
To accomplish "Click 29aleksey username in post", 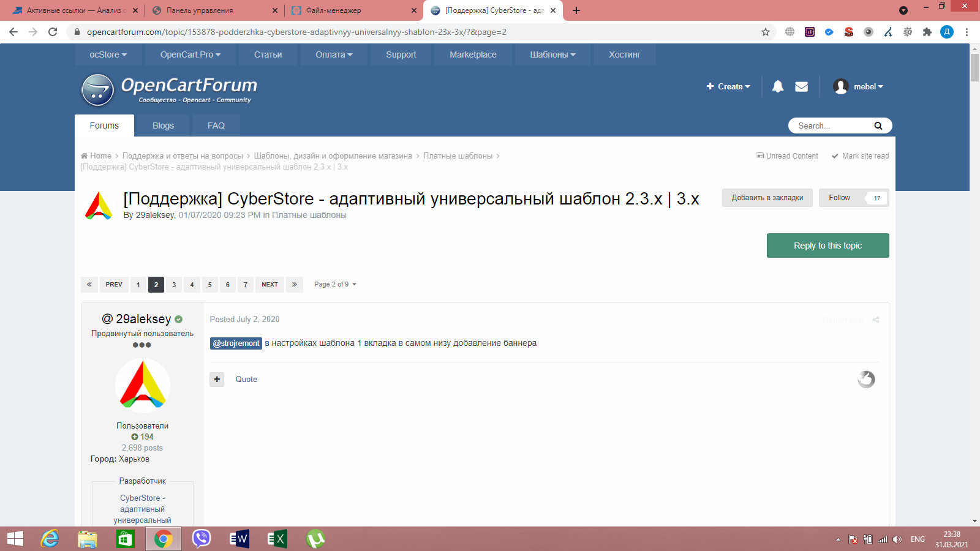I will (143, 319).
